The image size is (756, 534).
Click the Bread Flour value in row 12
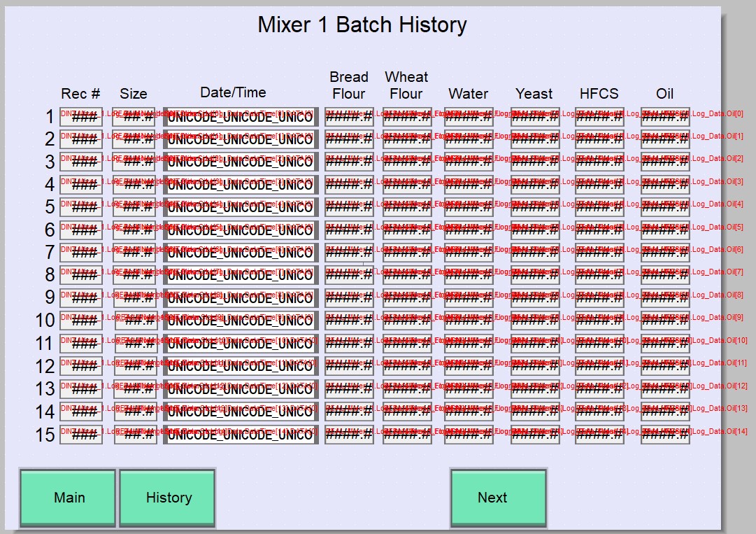[x=349, y=366]
